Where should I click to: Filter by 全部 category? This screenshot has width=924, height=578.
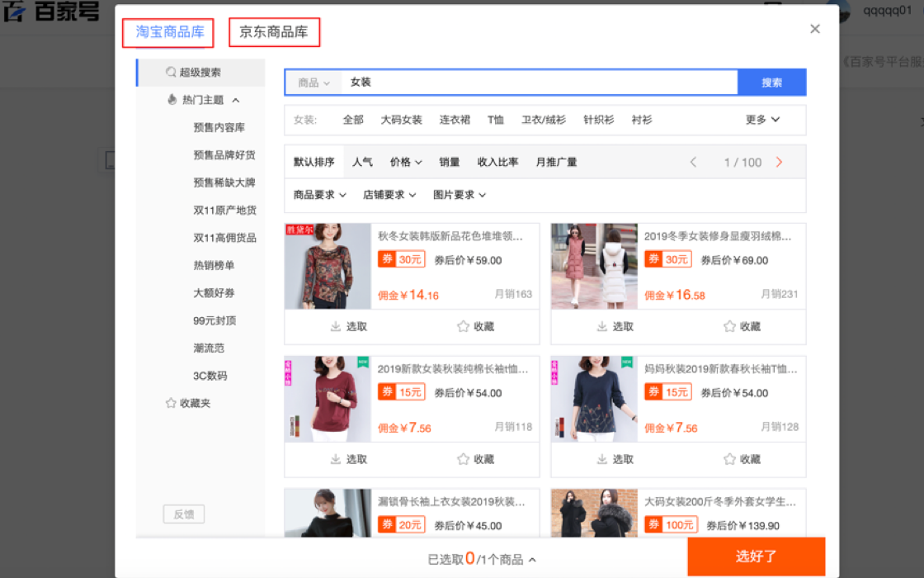click(x=353, y=120)
